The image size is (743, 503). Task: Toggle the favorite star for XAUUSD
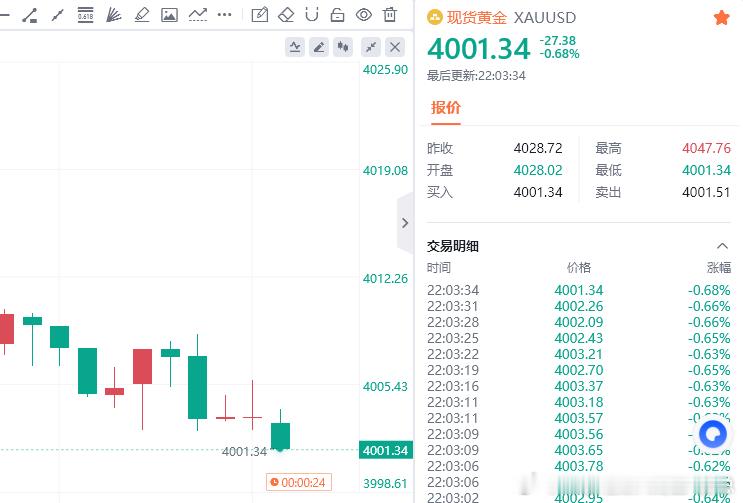coord(721,18)
